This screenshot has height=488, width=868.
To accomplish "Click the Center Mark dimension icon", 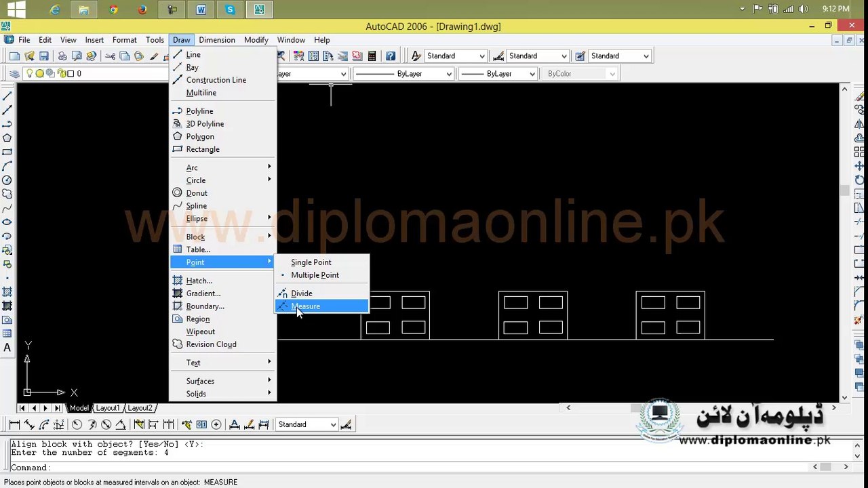I will (x=216, y=425).
